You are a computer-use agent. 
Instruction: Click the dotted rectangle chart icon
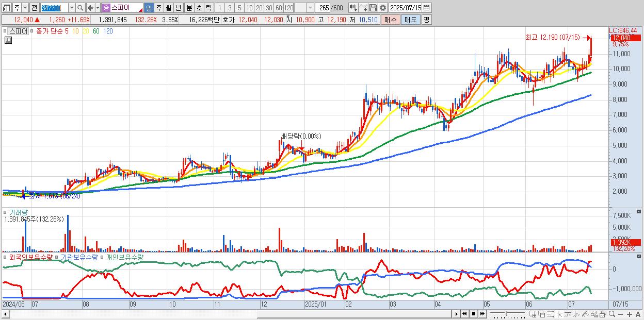(550, 314)
